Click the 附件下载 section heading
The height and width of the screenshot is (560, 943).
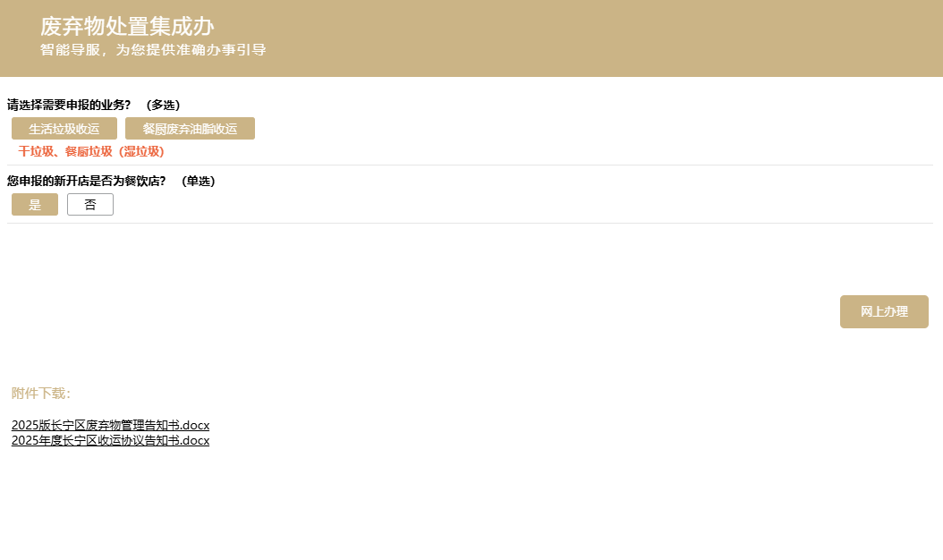point(40,394)
